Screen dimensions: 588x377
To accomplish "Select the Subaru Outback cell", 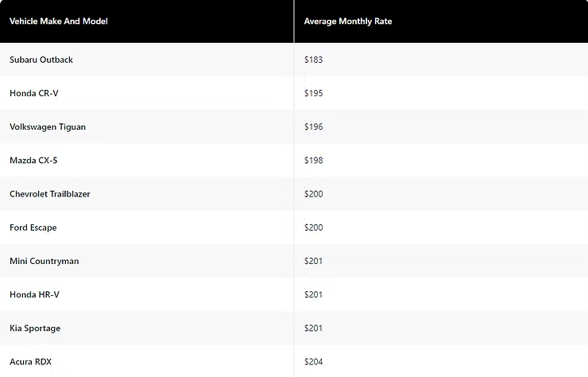I will click(41, 60).
